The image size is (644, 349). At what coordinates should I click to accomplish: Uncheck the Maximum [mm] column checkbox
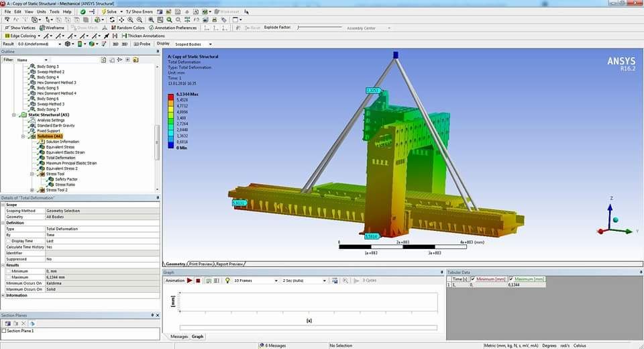coord(512,279)
